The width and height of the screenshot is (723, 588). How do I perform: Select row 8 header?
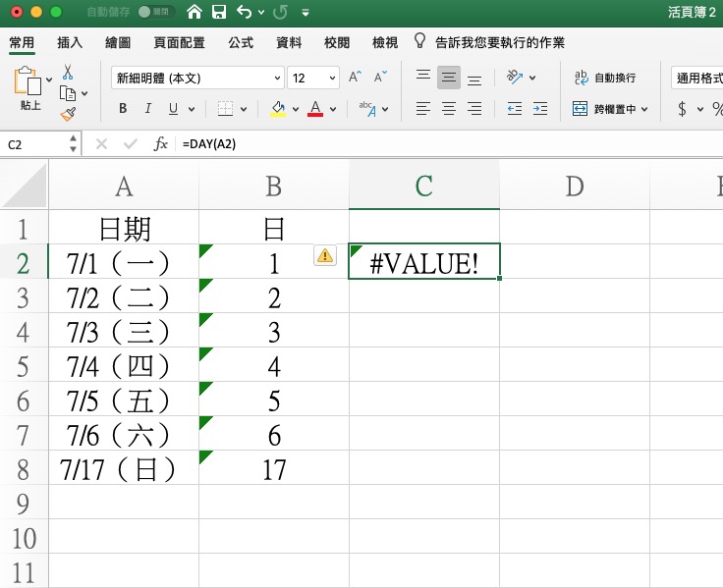(x=24, y=468)
